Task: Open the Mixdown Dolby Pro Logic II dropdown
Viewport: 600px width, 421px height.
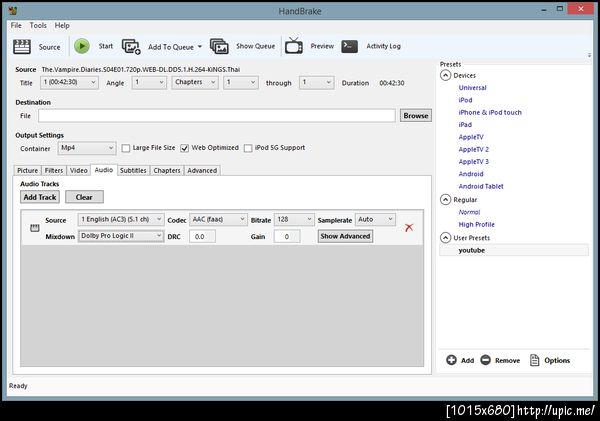Action: point(121,236)
